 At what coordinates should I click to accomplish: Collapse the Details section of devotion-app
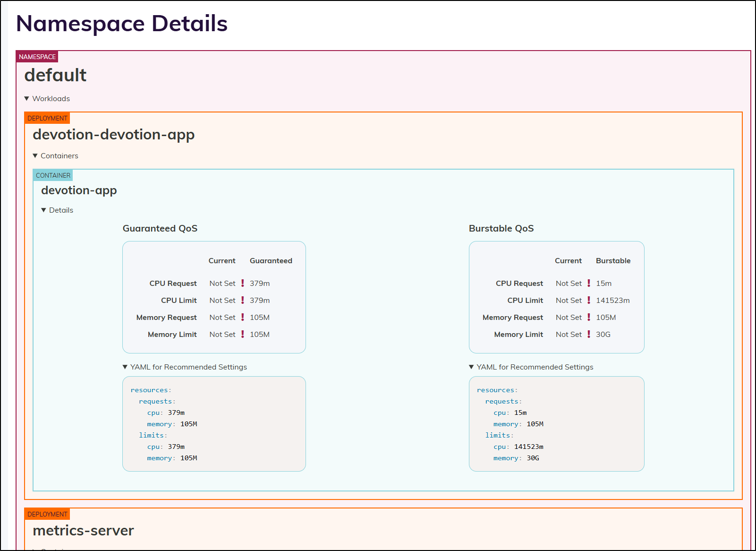[57, 210]
